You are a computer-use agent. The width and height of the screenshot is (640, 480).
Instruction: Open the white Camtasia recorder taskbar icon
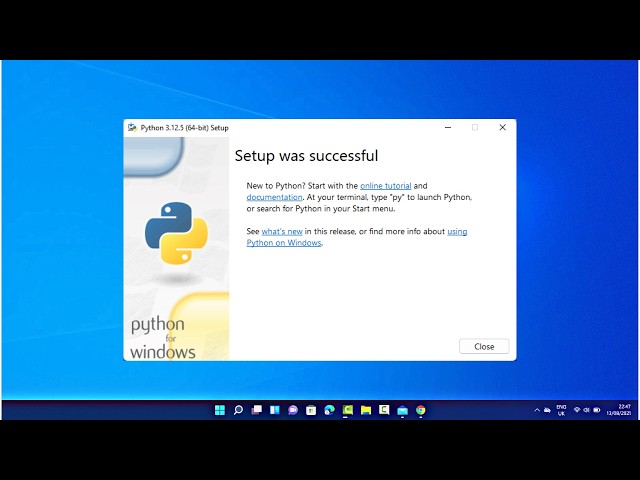pos(384,410)
